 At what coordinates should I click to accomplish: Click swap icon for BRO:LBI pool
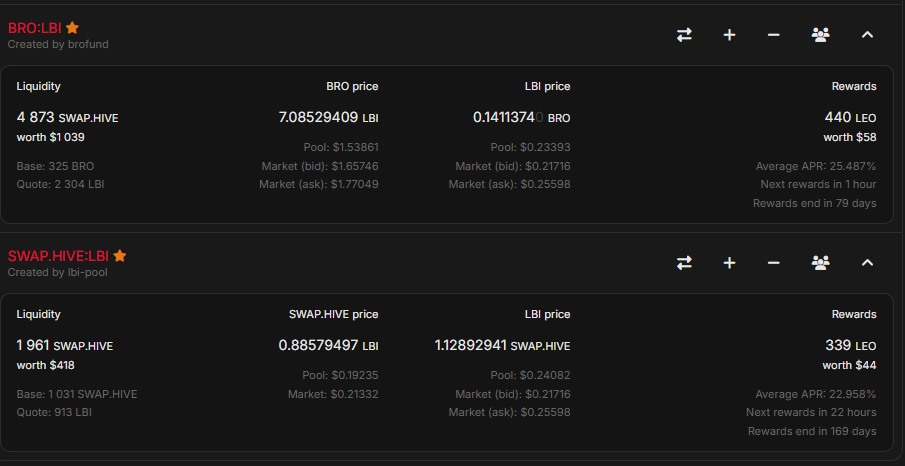pos(684,35)
